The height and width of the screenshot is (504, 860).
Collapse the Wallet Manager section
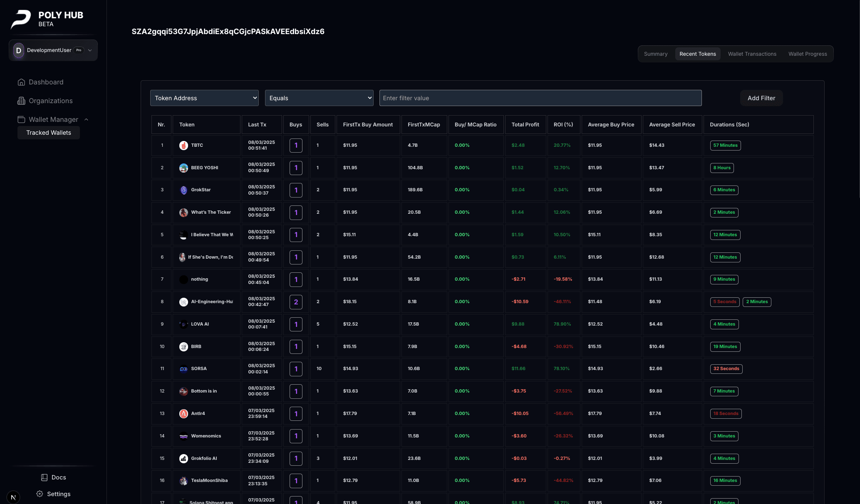(x=87, y=119)
